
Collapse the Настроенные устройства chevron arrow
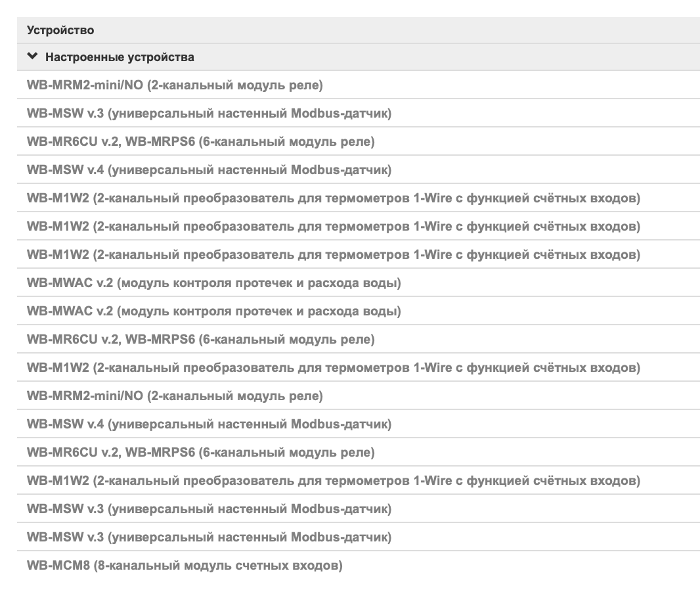pyautogui.click(x=32, y=57)
